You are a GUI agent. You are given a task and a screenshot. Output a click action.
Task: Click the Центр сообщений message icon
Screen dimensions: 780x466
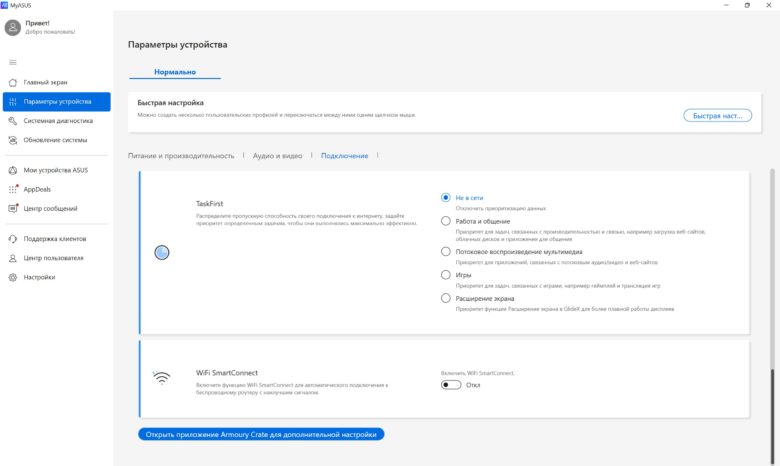coord(13,208)
